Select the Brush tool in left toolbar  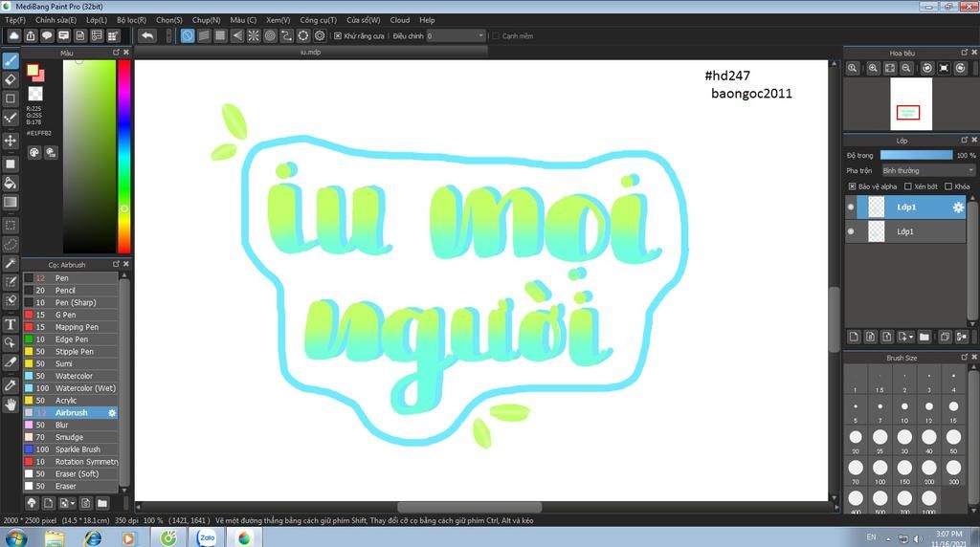(x=11, y=60)
